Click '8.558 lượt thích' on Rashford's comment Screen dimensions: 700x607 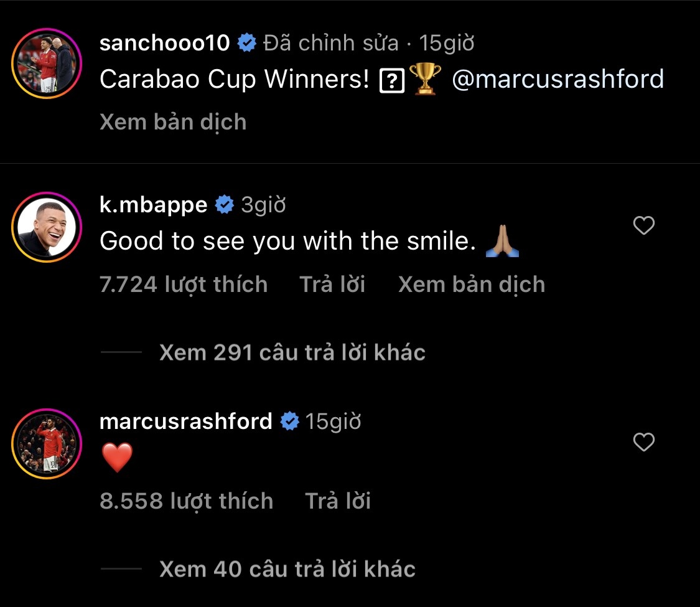[x=187, y=501]
